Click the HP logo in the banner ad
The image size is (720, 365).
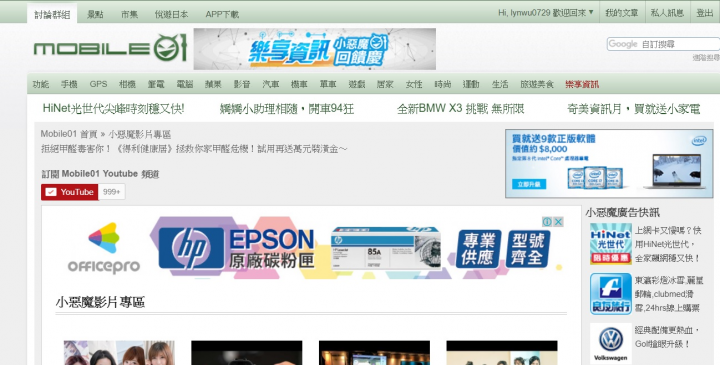click(191, 248)
